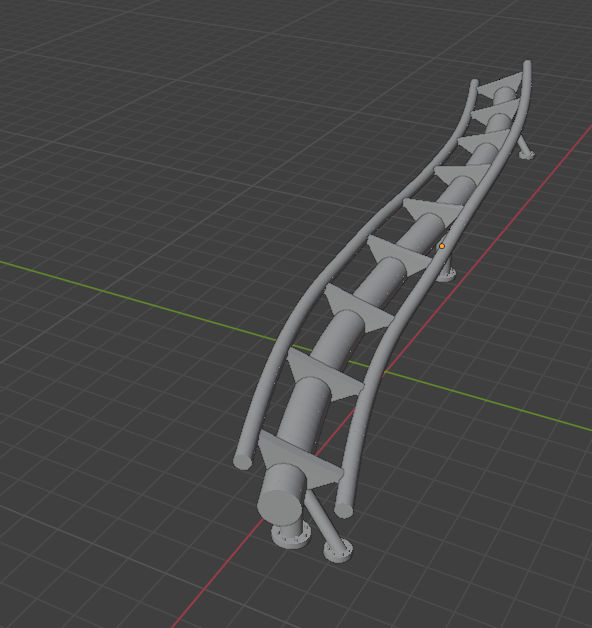Click the orange object origin dot
Screen dimensions: 592x628
[442, 246]
